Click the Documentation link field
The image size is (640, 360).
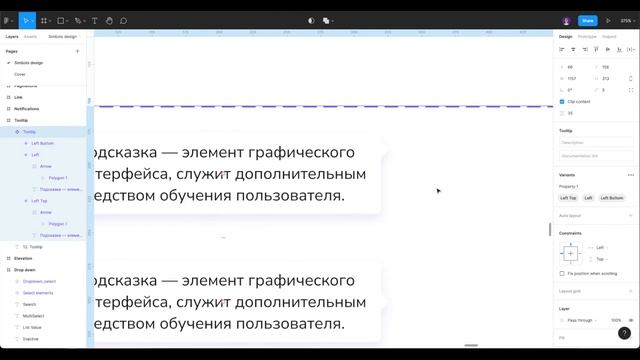pyautogui.click(x=596, y=156)
